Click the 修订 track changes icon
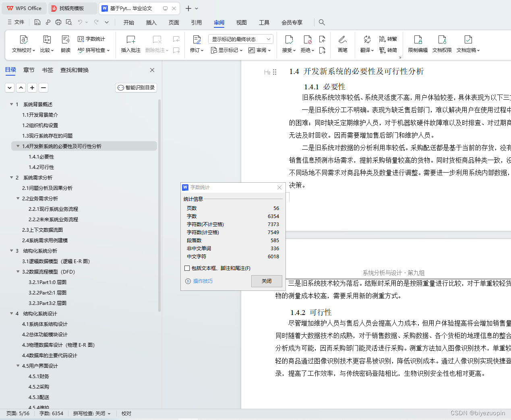The height and width of the screenshot is (420, 511). click(197, 39)
